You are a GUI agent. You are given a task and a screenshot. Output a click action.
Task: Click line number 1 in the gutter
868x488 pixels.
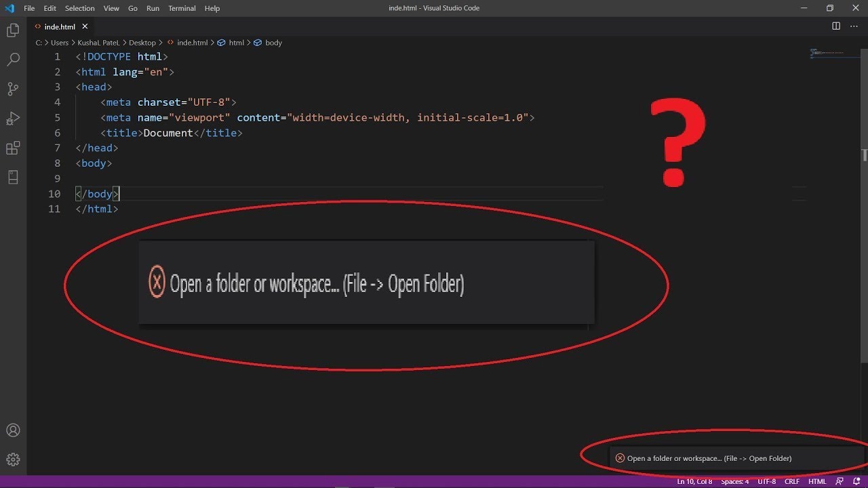(58, 57)
